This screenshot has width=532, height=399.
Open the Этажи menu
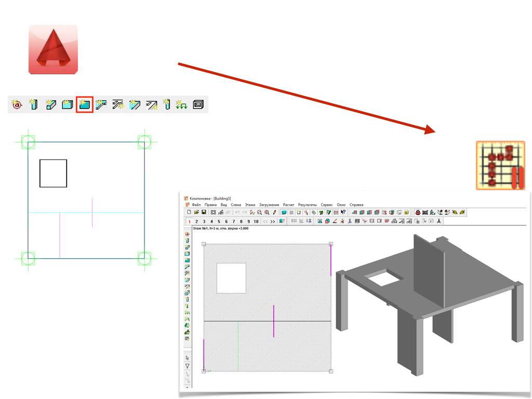click(x=250, y=205)
